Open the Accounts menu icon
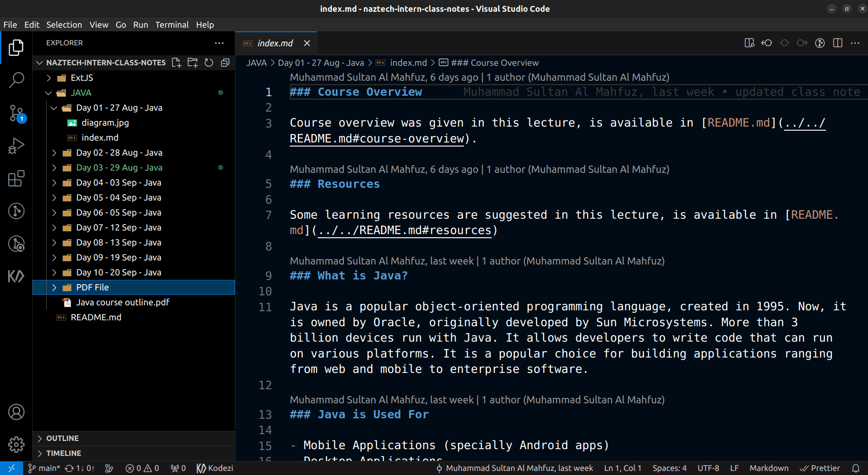Viewport: 868px width, 475px height. click(x=16, y=412)
